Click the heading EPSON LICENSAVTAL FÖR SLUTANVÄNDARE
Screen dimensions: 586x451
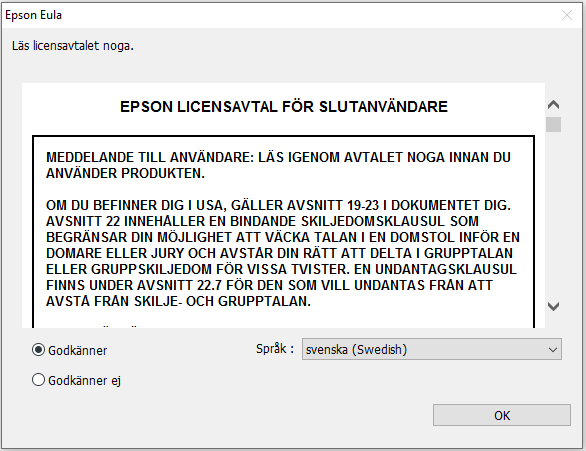[284, 107]
